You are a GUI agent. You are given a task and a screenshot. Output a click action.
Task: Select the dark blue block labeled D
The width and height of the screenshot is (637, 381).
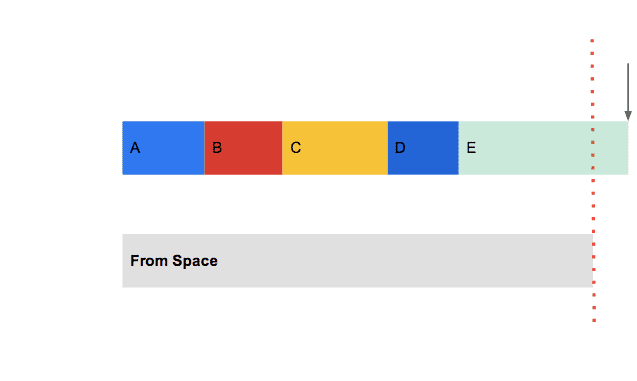coord(423,148)
